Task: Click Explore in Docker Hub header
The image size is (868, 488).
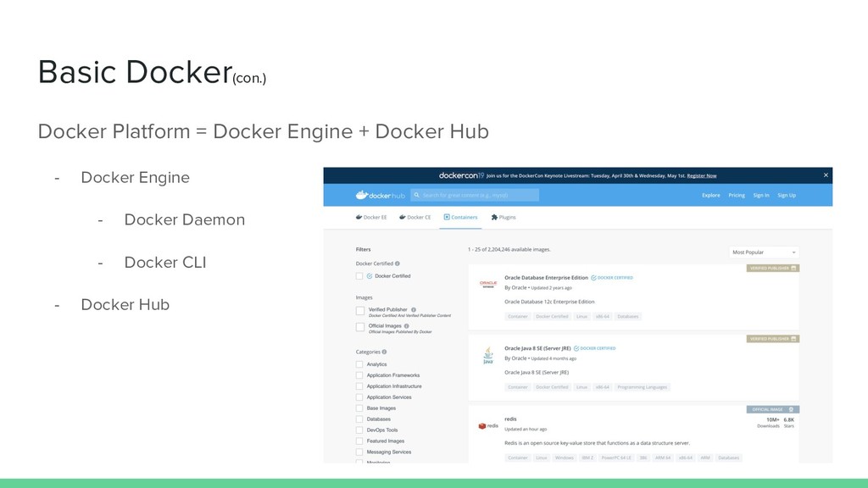Action: [711, 196]
